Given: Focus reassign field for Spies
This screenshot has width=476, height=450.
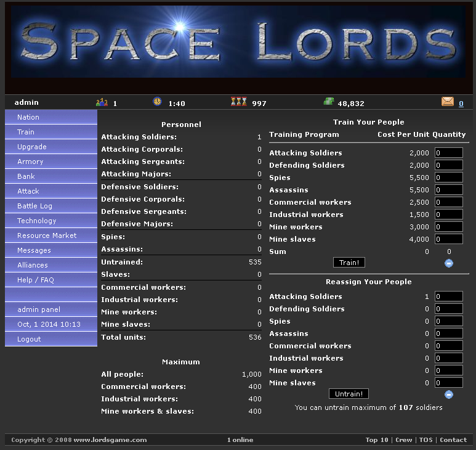Looking at the screenshot, I should tap(449, 321).
